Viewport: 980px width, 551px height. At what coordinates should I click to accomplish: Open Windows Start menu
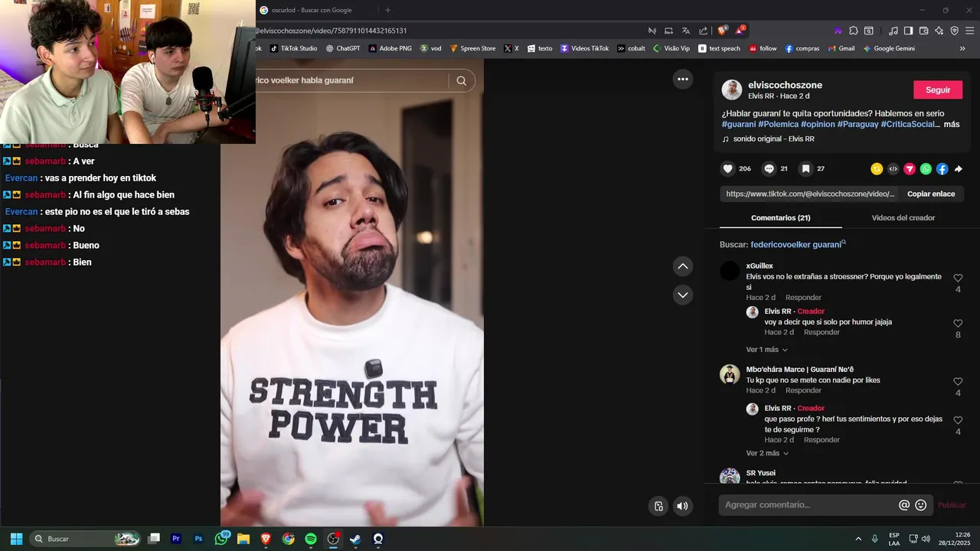pyautogui.click(x=16, y=539)
